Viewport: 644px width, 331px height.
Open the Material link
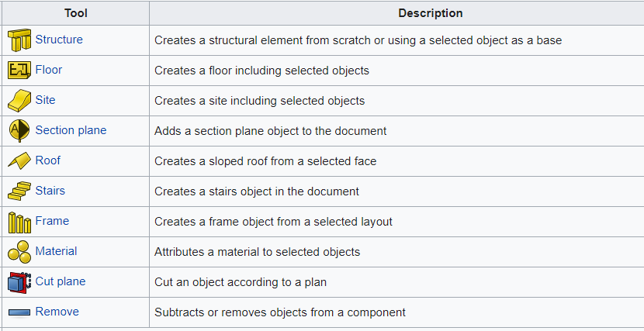tap(56, 251)
